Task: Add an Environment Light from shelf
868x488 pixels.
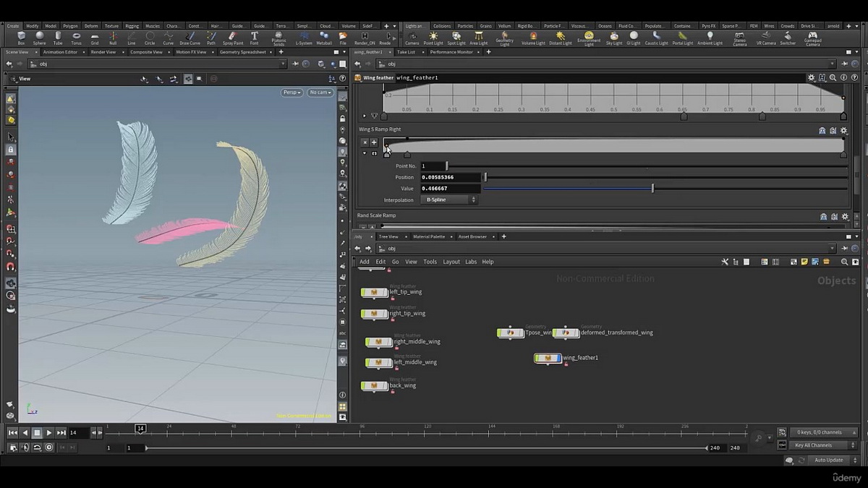Action: (x=589, y=38)
